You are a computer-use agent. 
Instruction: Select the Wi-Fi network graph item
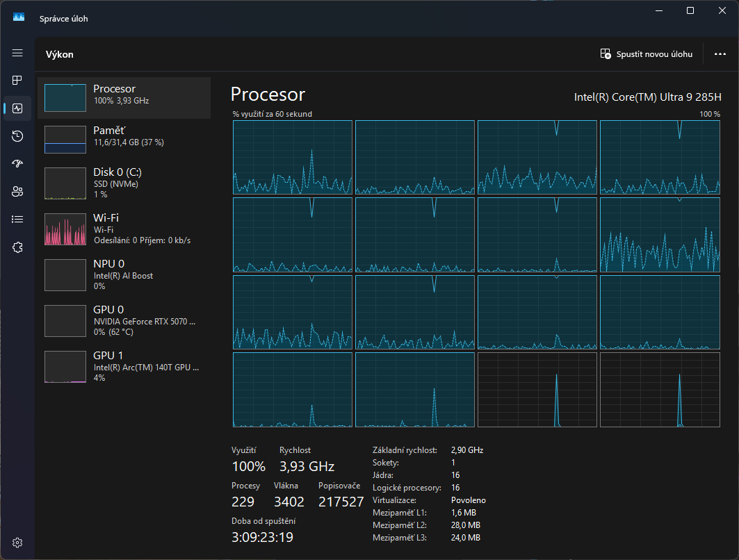coord(124,229)
